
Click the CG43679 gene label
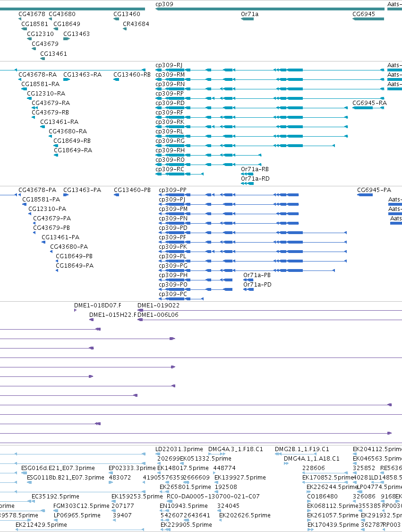(45, 44)
